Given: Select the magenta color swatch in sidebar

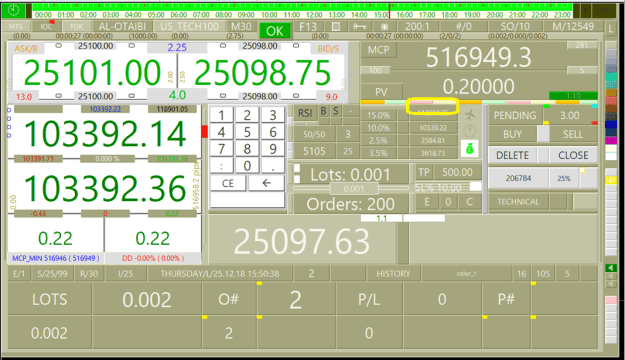Looking at the screenshot, I should 611,140.
